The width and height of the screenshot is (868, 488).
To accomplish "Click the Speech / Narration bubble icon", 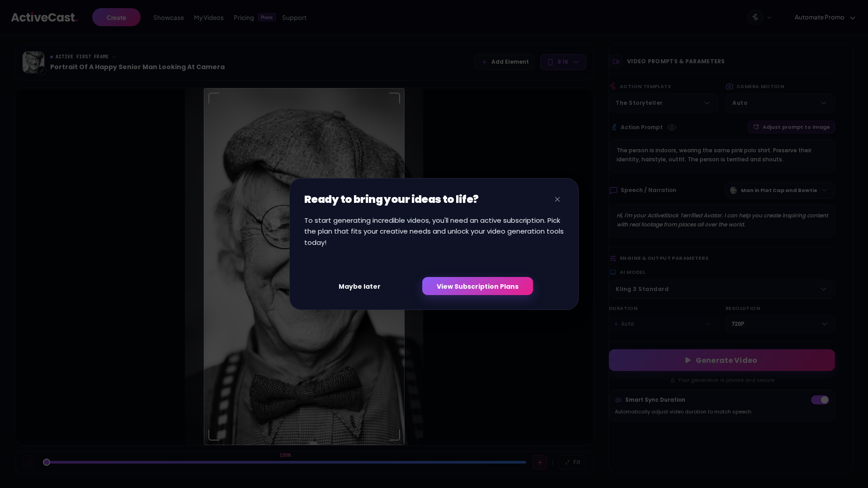I will tap(613, 190).
